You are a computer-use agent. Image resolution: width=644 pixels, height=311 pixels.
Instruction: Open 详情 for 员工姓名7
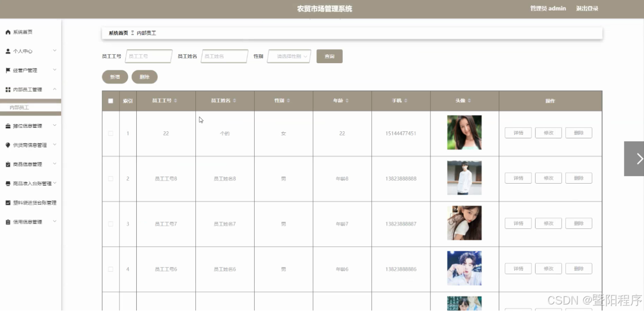tap(518, 223)
